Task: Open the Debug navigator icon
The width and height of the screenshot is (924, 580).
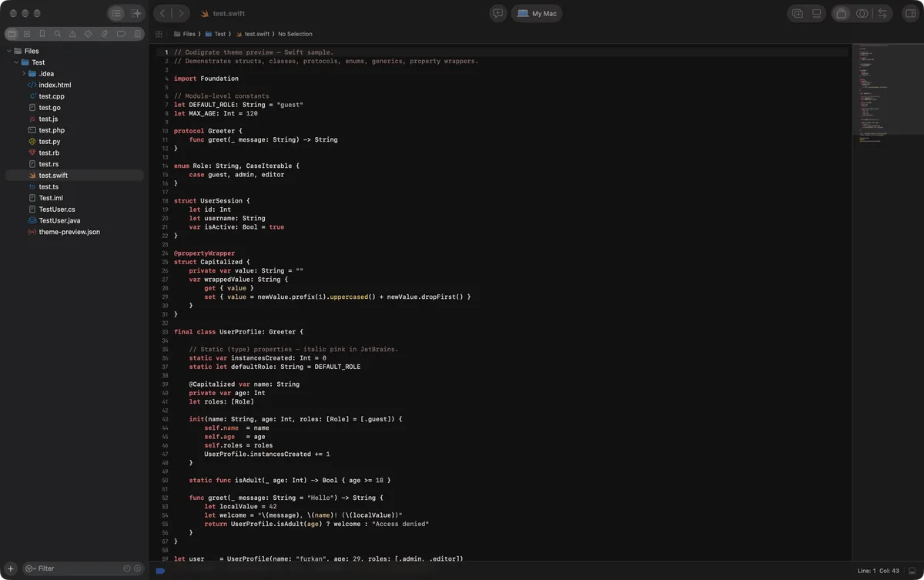Action: [105, 34]
